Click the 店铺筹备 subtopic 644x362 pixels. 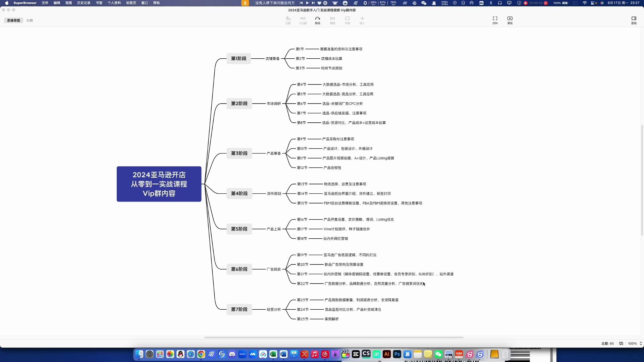272,59
